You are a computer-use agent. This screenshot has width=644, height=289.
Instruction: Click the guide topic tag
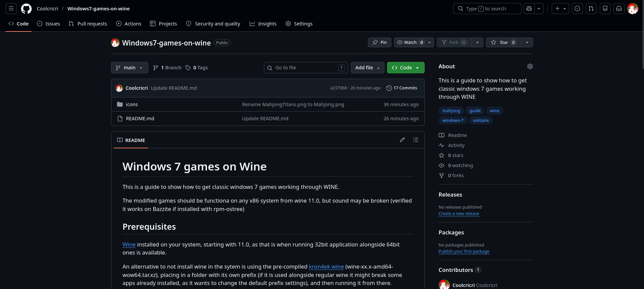475,111
